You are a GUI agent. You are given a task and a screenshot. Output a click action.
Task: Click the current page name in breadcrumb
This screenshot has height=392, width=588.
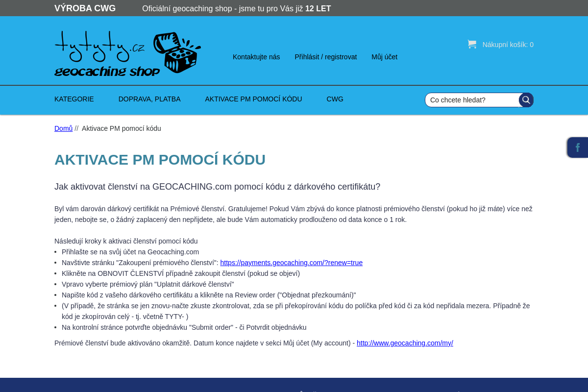pos(121,128)
